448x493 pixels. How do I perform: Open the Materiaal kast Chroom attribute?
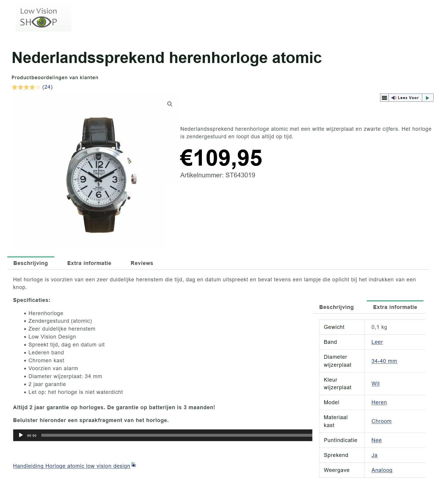(381, 421)
